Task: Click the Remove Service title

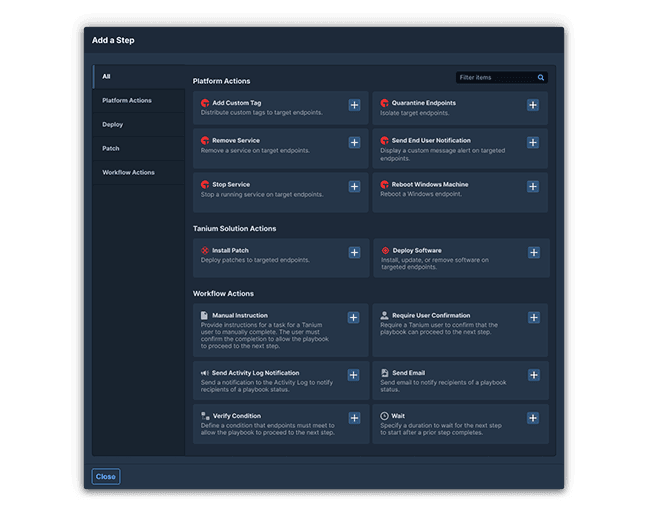Action: pos(236,140)
